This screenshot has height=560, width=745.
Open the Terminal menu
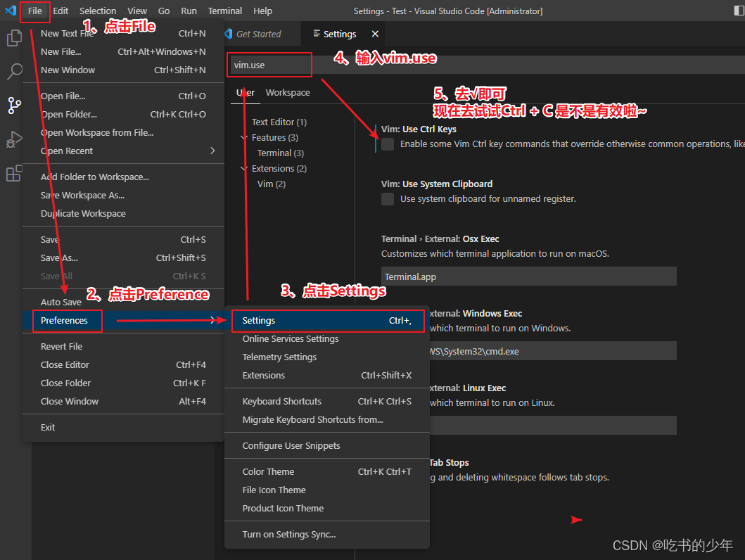[x=224, y=11]
